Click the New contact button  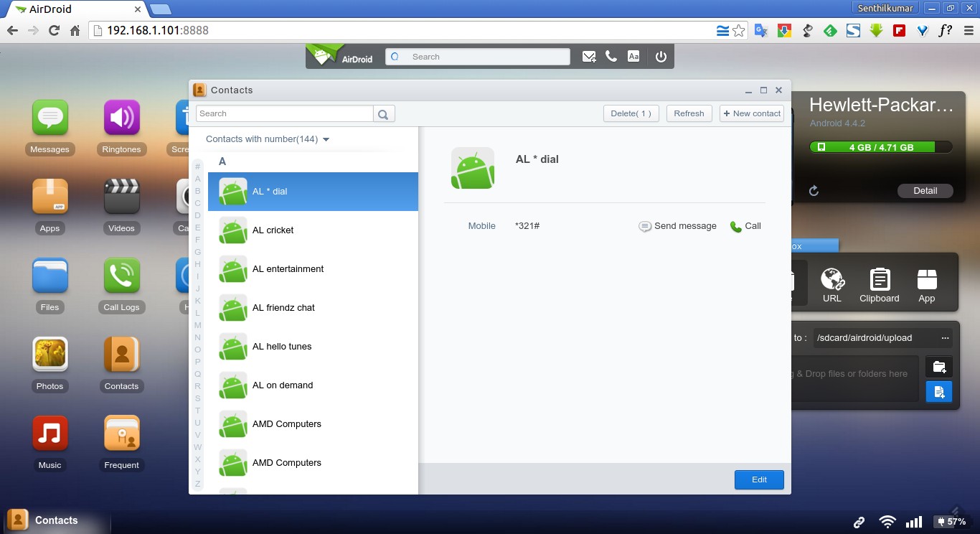(x=752, y=113)
